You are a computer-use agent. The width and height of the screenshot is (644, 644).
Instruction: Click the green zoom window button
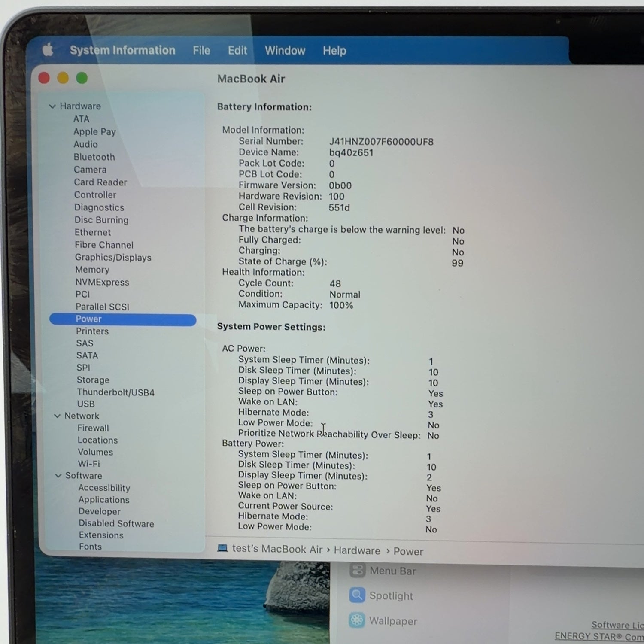82,78
